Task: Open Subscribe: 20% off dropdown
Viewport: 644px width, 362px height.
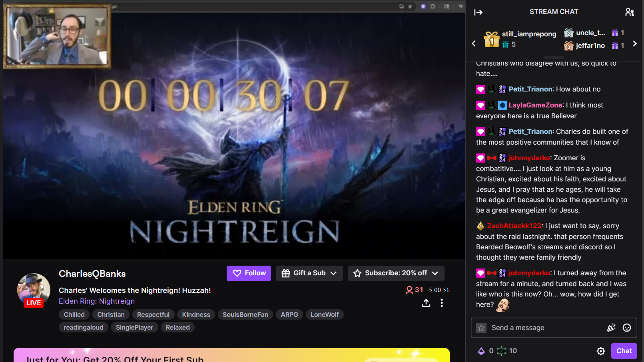Action: 396,273
